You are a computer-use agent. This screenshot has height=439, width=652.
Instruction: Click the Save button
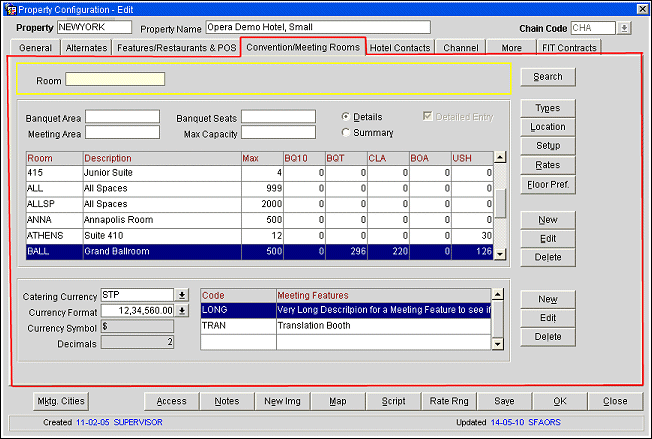tap(504, 401)
